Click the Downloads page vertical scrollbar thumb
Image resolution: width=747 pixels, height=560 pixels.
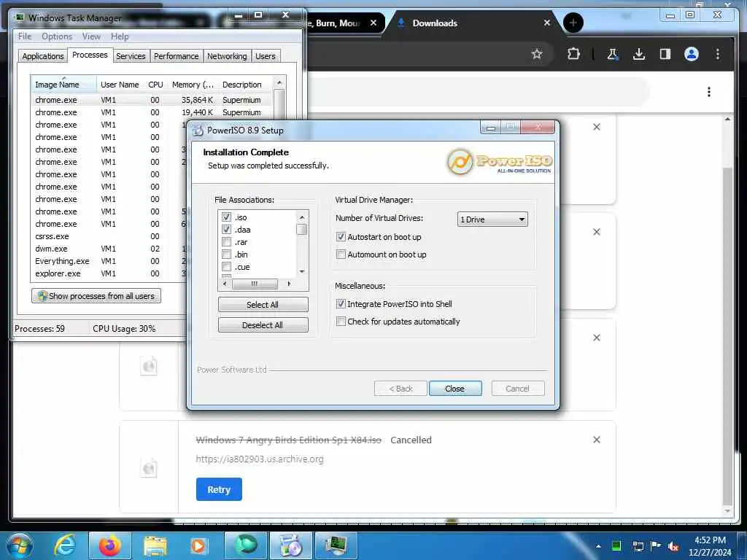point(727,336)
